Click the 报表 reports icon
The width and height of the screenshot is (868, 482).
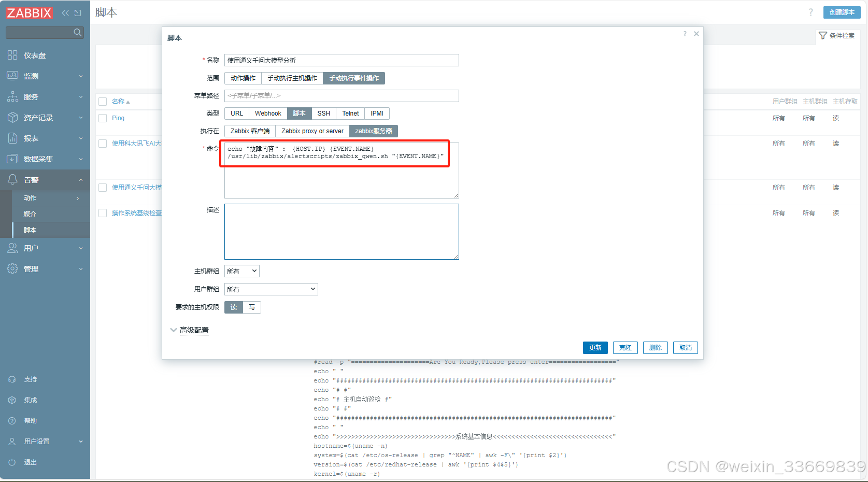coord(12,138)
